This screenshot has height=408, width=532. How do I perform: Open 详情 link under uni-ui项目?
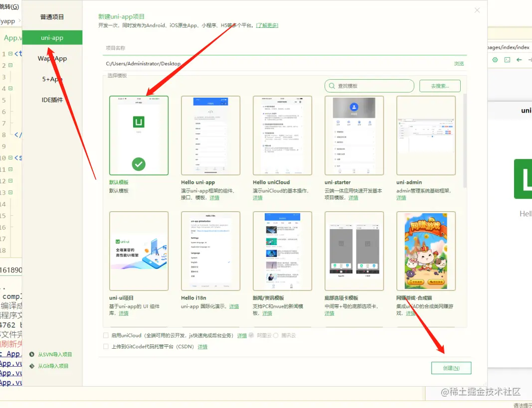click(124, 313)
